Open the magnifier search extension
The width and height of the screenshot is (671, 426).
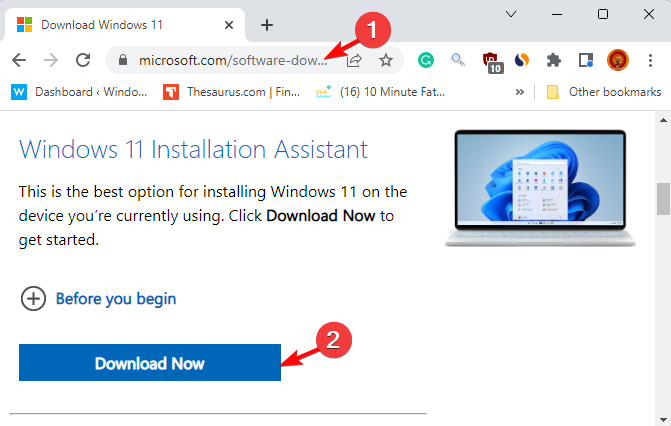pyautogui.click(x=458, y=60)
